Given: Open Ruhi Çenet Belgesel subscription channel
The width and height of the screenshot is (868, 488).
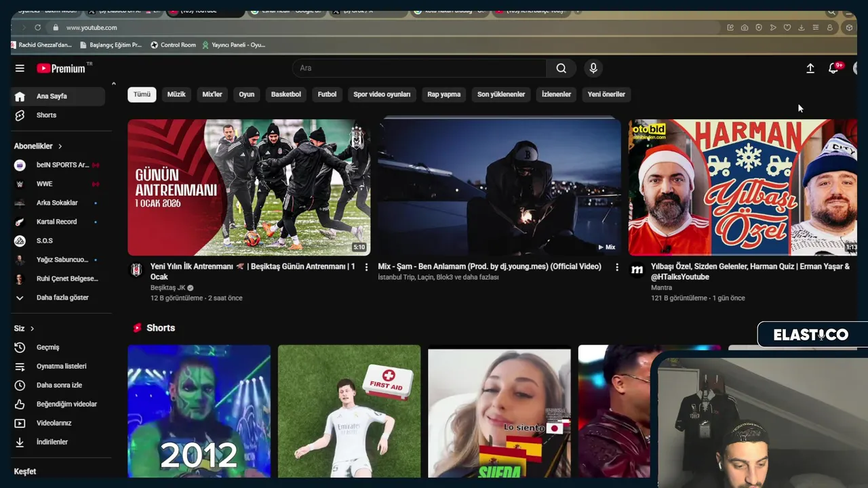Looking at the screenshot, I should (59, 279).
